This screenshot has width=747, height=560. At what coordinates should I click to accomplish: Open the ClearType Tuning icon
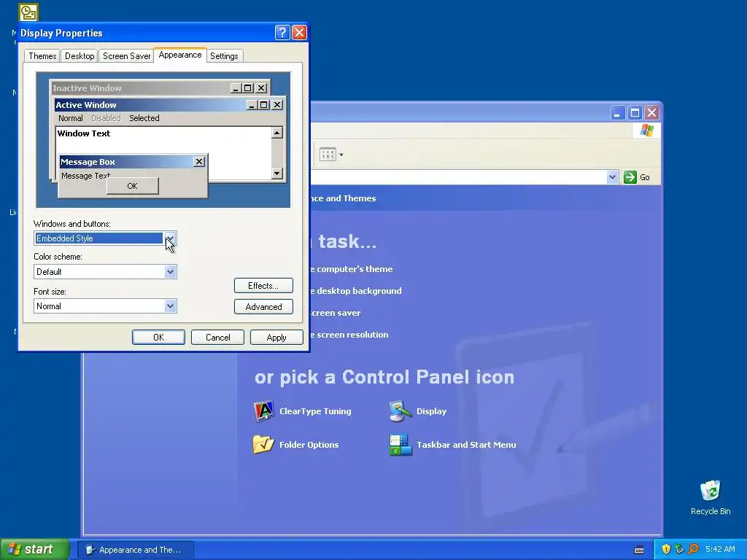pyautogui.click(x=263, y=411)
